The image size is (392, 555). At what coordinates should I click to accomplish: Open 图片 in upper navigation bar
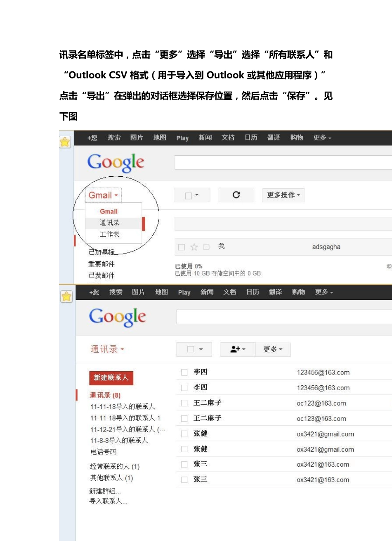(x=137, y=138)
